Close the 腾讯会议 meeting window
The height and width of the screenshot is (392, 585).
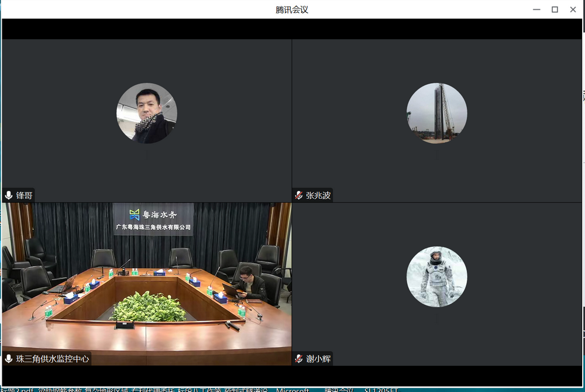click(573, 9)
